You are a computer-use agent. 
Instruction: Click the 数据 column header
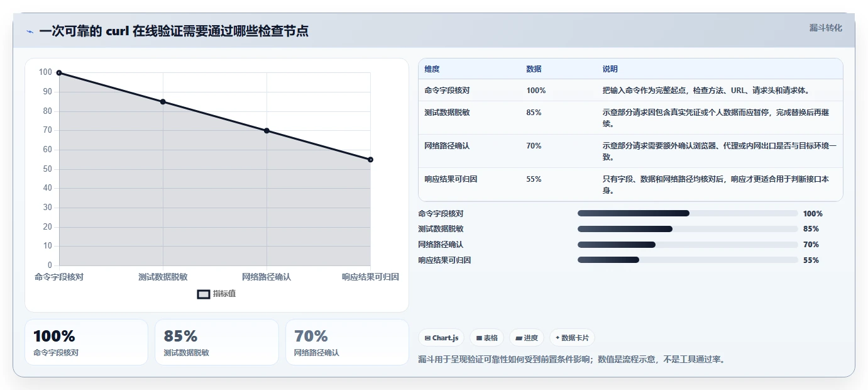(x=534, y=69)
